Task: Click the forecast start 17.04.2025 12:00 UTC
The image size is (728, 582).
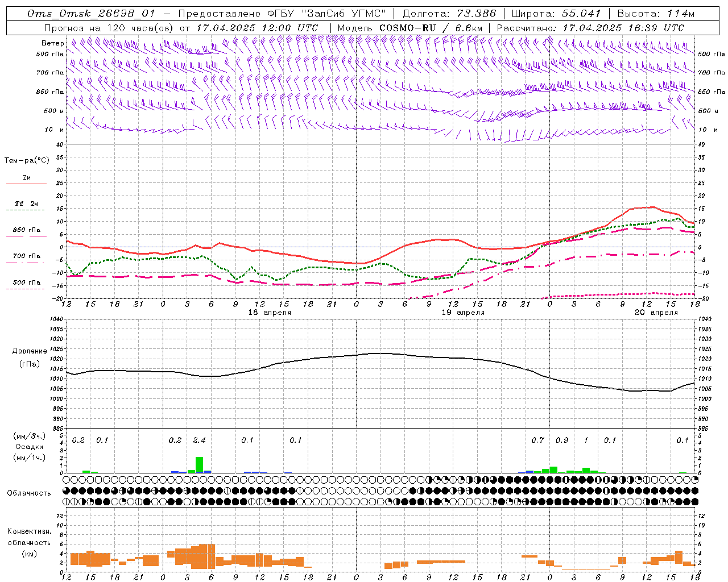Action: [x=257, y=28]
